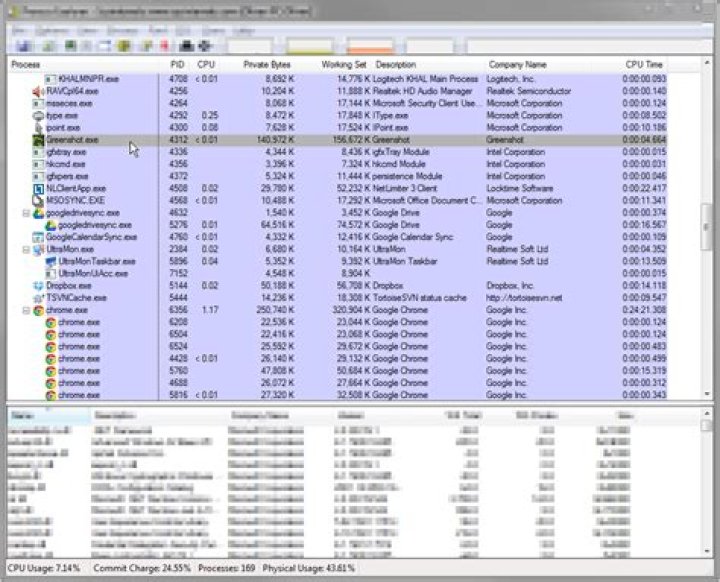Click the Find Window's Process crosshair icon
The image size is (720, 582).
point(204,46)
